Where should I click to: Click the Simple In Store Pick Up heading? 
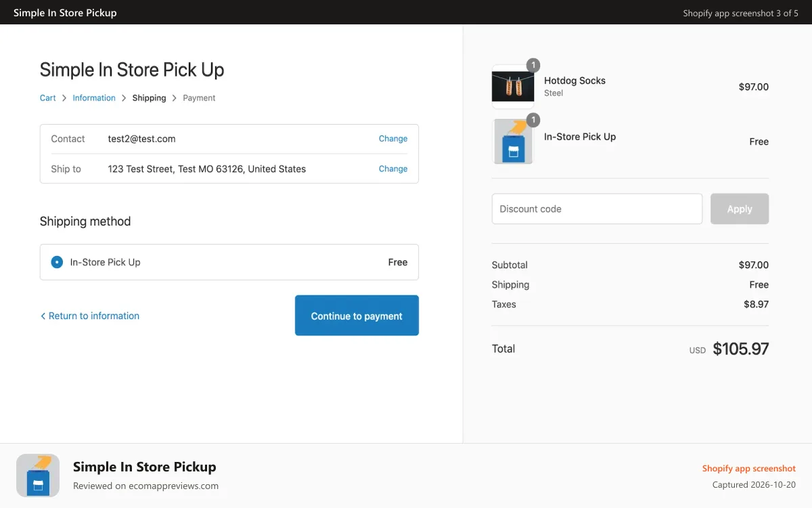(132, 70)
